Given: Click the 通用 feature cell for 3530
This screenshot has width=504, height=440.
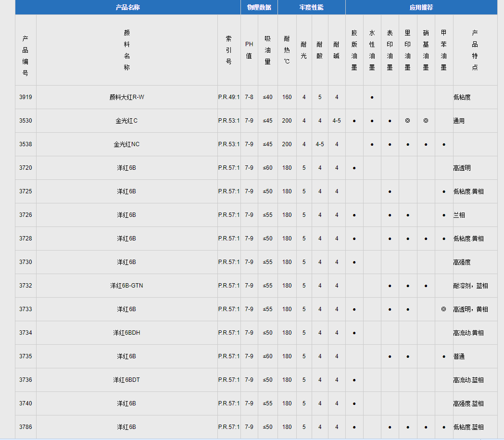Looking at the screenshot, I should tap(459, 121).
